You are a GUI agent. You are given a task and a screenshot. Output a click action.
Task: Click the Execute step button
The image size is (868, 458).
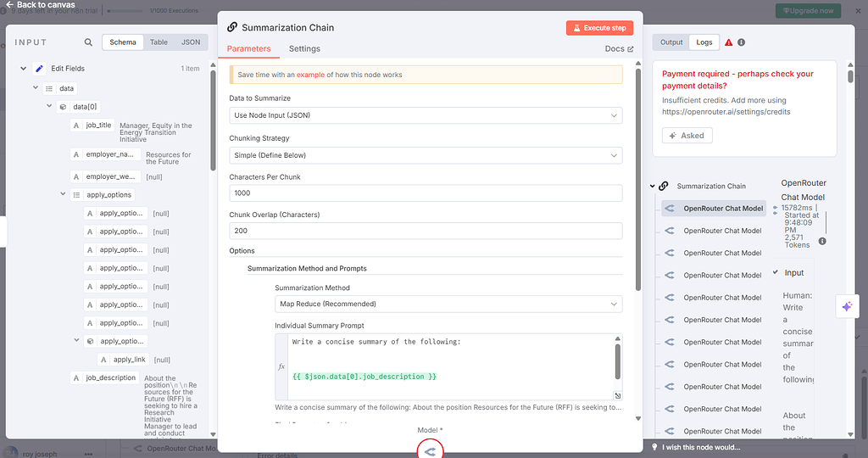tap(599, 28)
